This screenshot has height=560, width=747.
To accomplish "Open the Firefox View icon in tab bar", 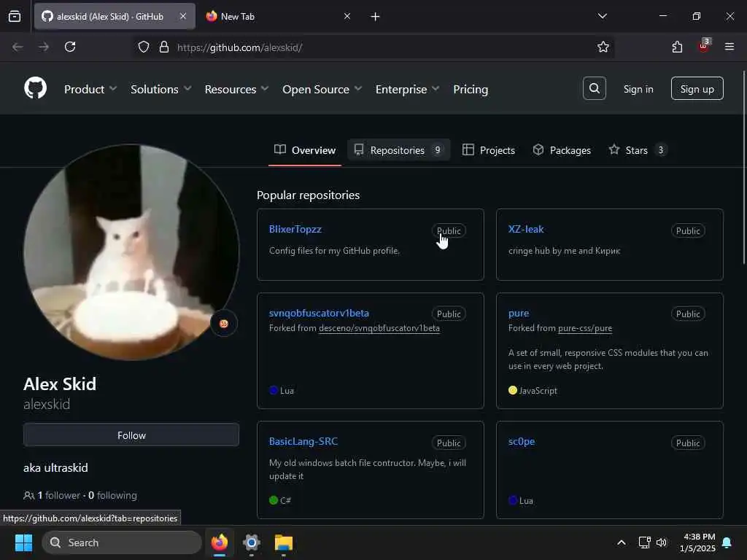I will point(15,16).
